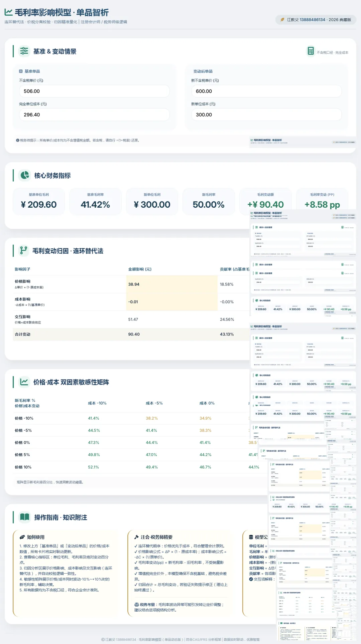Image resolution: width=361 pixels, height=644 pixels.
Task: Click the 新毛利率 card showing 50.00%
Action: point(209,201)
